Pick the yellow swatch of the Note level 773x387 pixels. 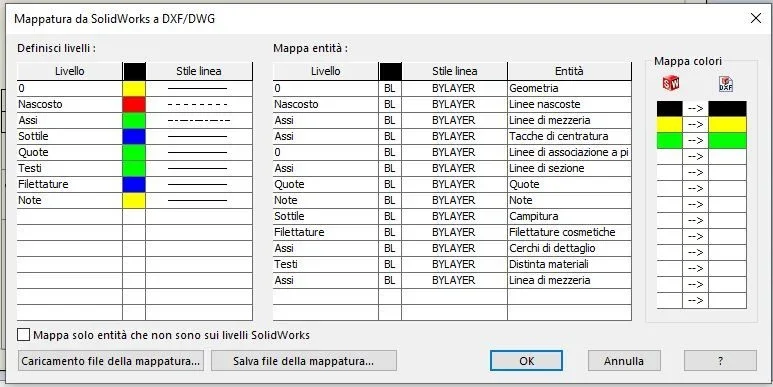click(x=134, y=200)
